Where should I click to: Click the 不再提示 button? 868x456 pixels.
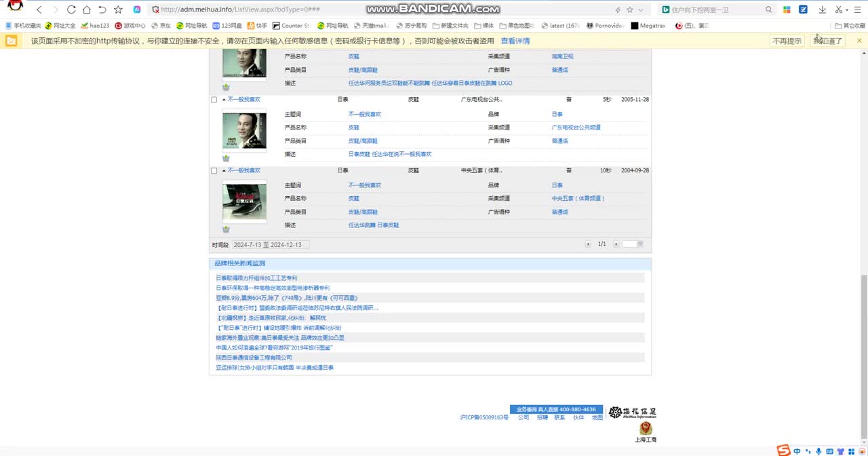[787, 41]
